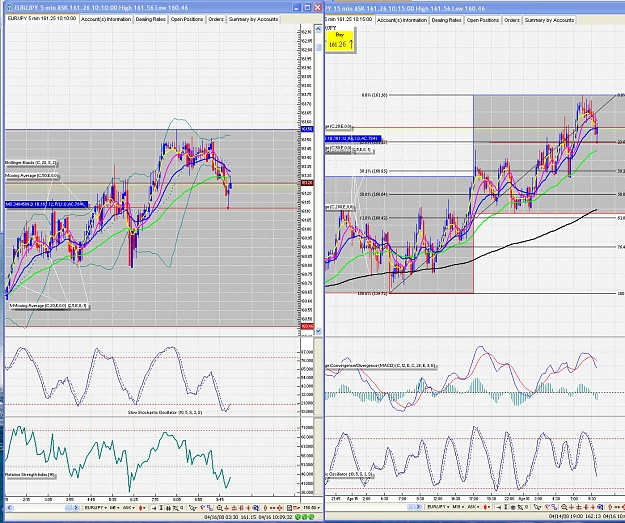Select Orders tab in 5 min window
Viewport: 625px width, 523px height.
click(216, 19)
